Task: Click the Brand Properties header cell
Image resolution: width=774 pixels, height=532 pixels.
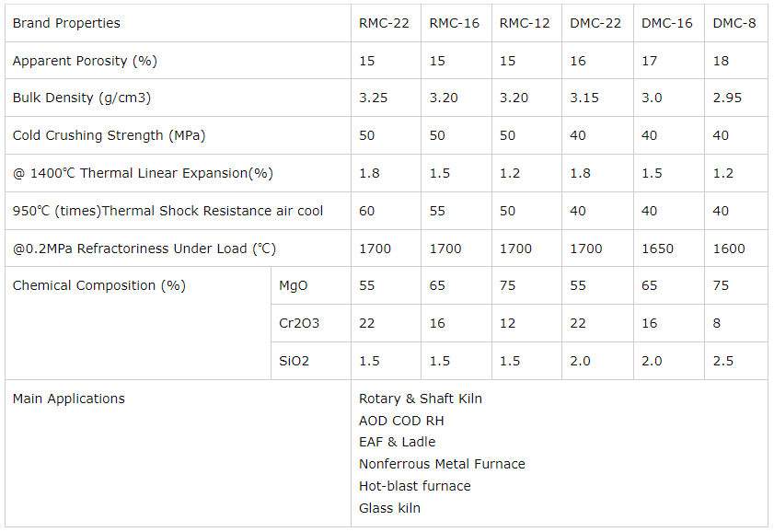Action: coord(66,23)
